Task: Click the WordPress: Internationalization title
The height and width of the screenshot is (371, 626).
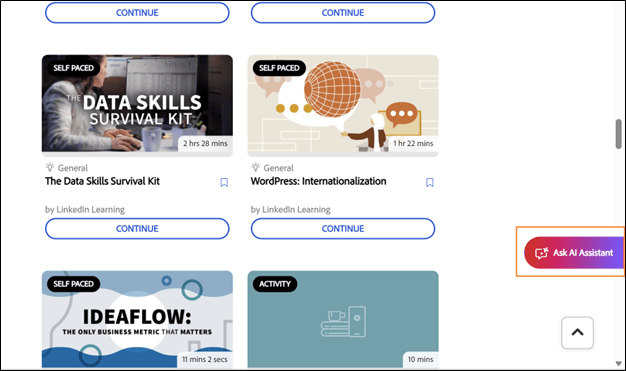Action: [319, 181]
